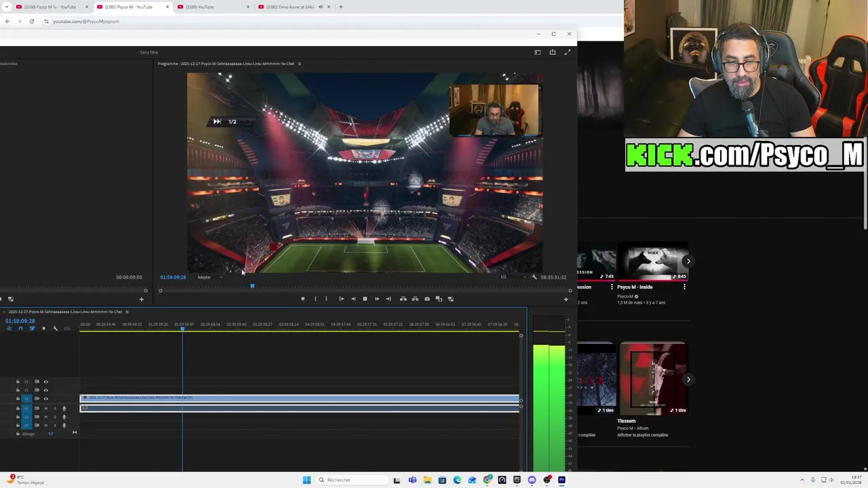Mute the A1 audio track
The height and width of the screenshot is (488, 868).
46,409
